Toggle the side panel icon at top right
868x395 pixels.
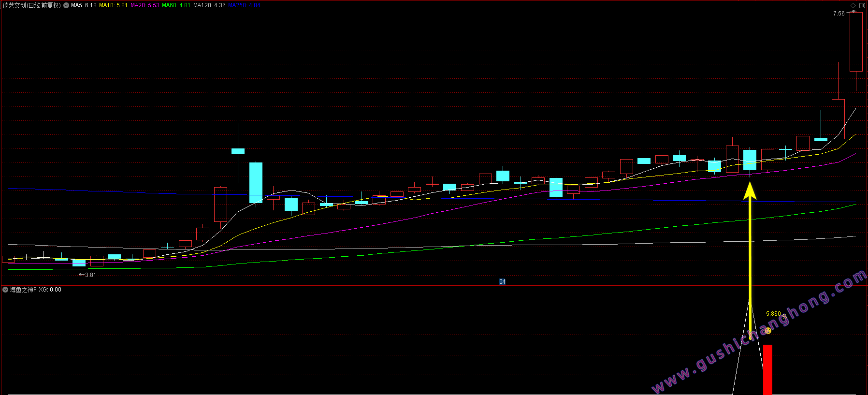[863, 5]
